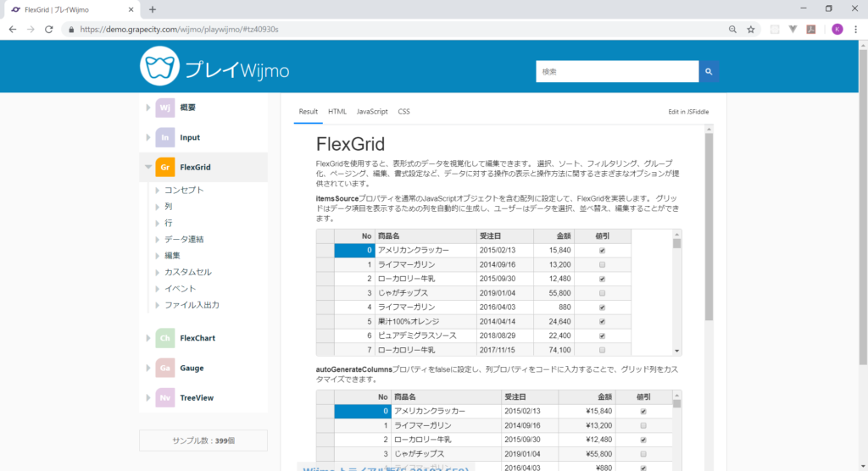The height and width of the screenshot is (471, 868).
Task: Switch to the Result tab
Action: coord(309,112)
